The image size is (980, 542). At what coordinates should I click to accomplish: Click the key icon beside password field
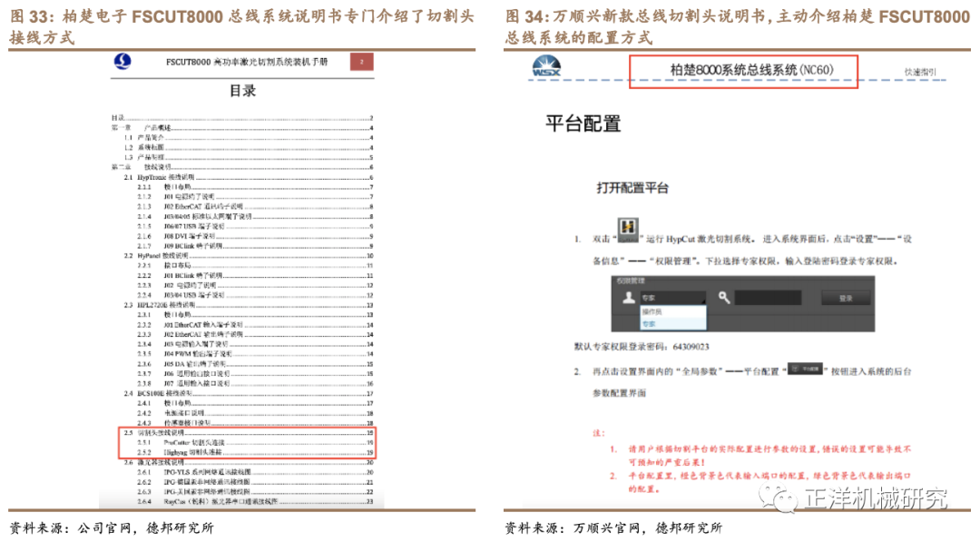[x=724, y=298]
